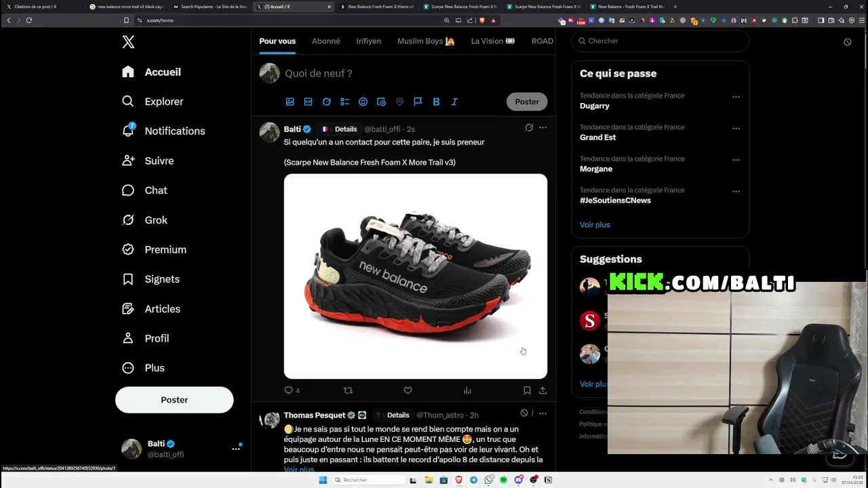Open options for Dugarry trend
Image resolution: width=868 pixels, height=488 pixels.
click(736, 97)
